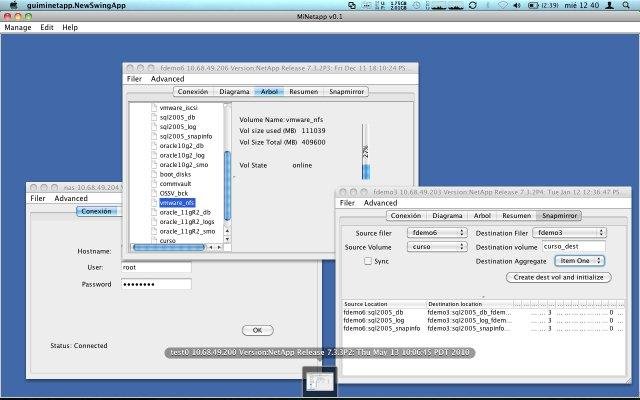Open the Destination Aggregate Item One dropdown
The height and width of the screenshot is (400, 640).
click(x=580, y=261)
